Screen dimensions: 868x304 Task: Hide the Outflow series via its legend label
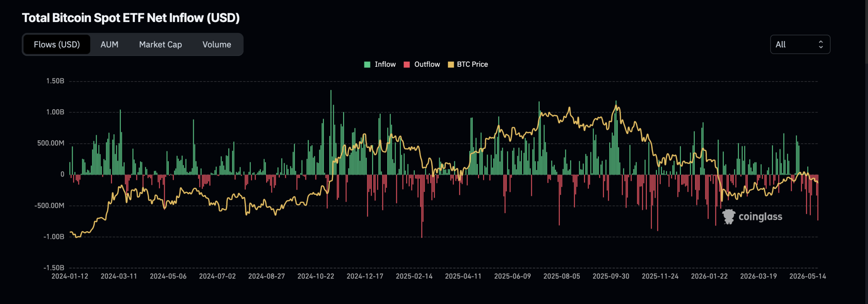[x=427, y=64]
